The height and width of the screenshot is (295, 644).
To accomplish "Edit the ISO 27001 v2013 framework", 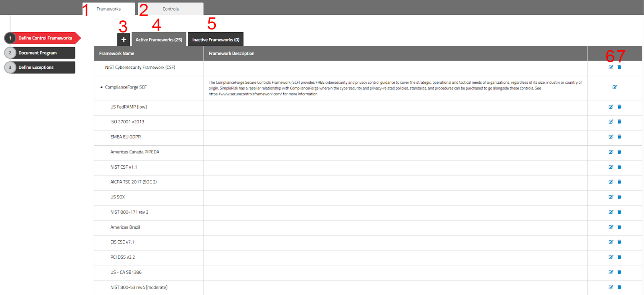I will (x=611, y=122).
